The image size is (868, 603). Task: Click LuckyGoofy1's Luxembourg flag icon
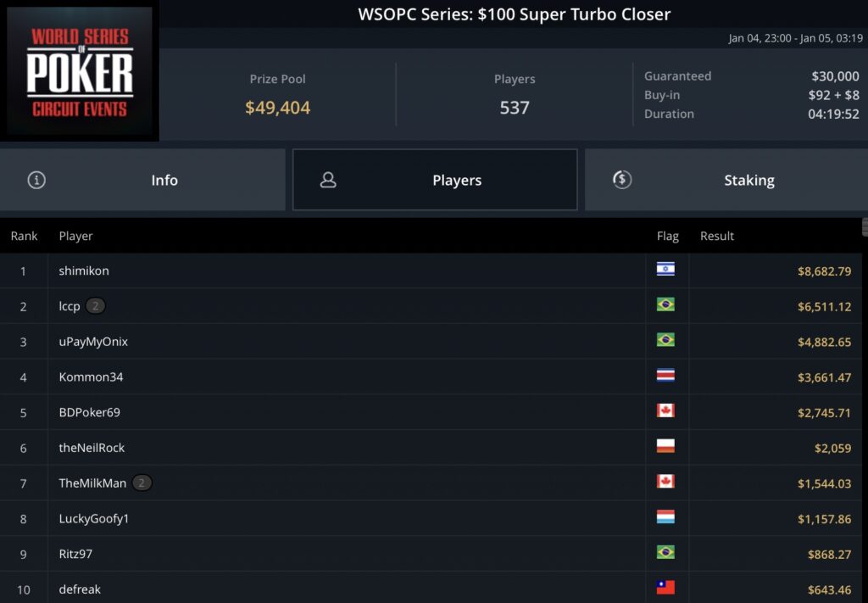(x=665, y=517)
